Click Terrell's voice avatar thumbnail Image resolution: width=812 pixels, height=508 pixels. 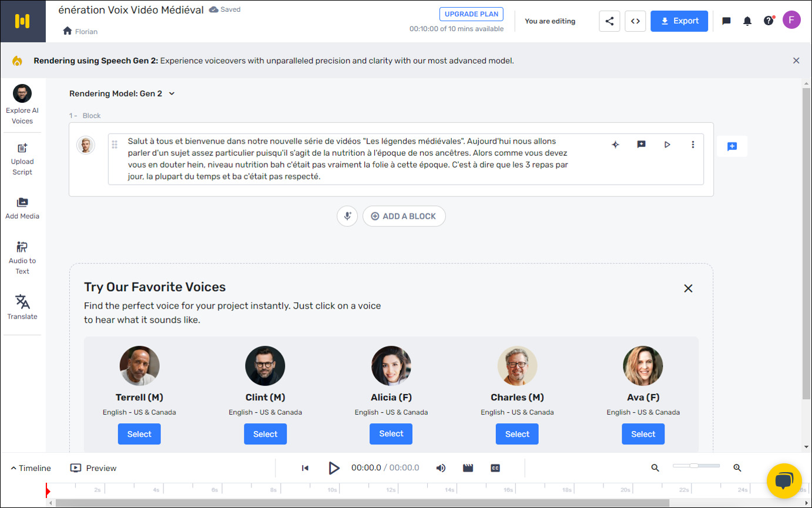point(139,365)
